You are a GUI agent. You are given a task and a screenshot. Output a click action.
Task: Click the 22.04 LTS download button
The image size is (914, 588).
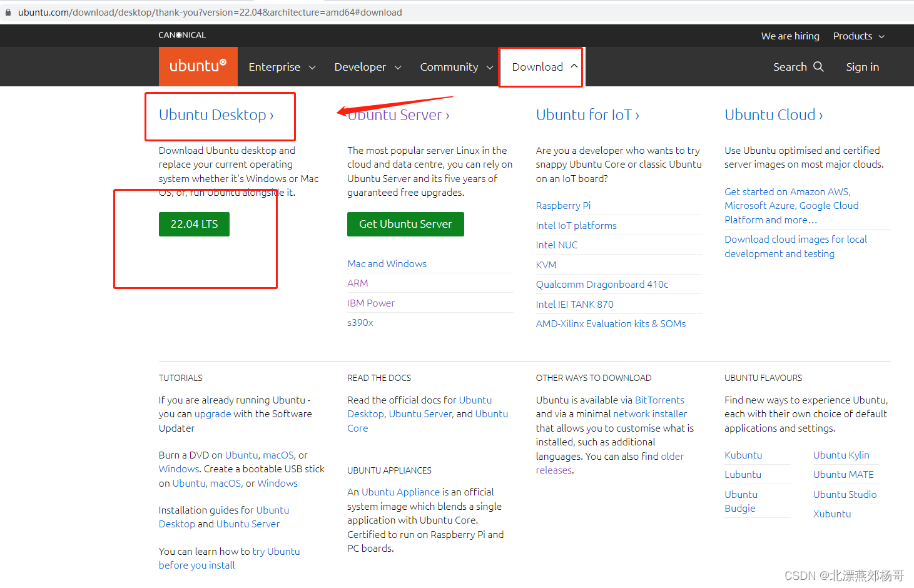pos(194,224)
